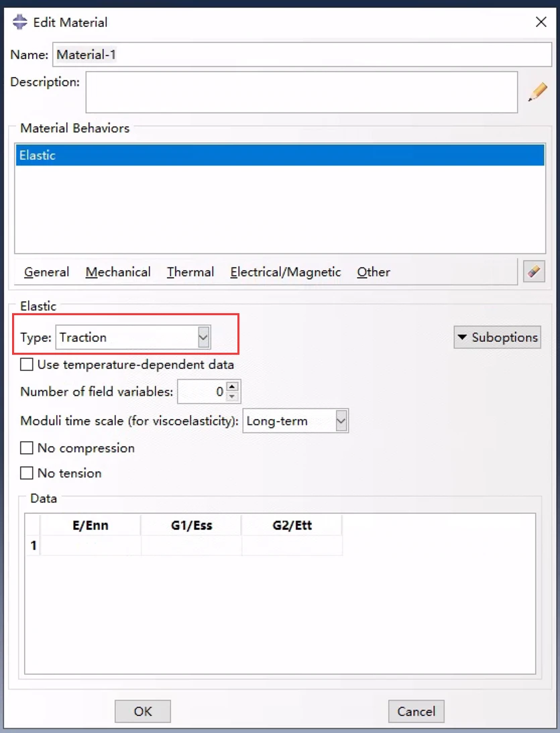Screen dimensions: 560x733
Task: Confirm with the OK button
Action: tap(143, 711)
